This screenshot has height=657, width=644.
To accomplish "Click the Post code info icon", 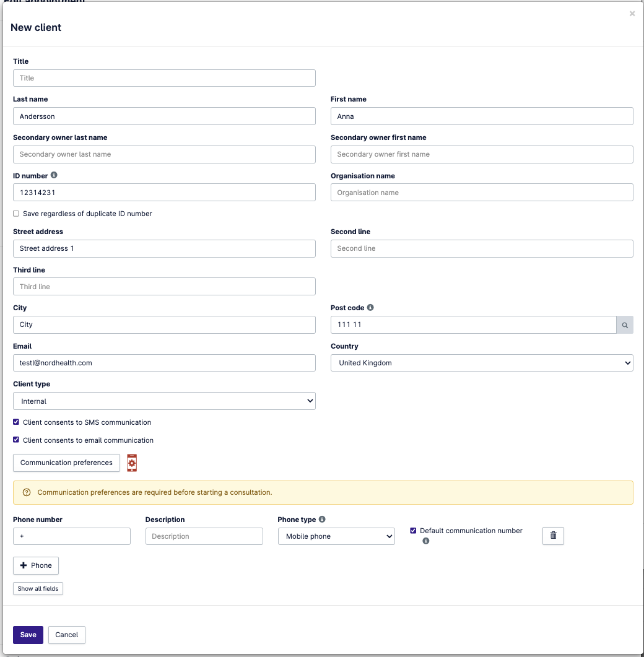I will (370, 307).
